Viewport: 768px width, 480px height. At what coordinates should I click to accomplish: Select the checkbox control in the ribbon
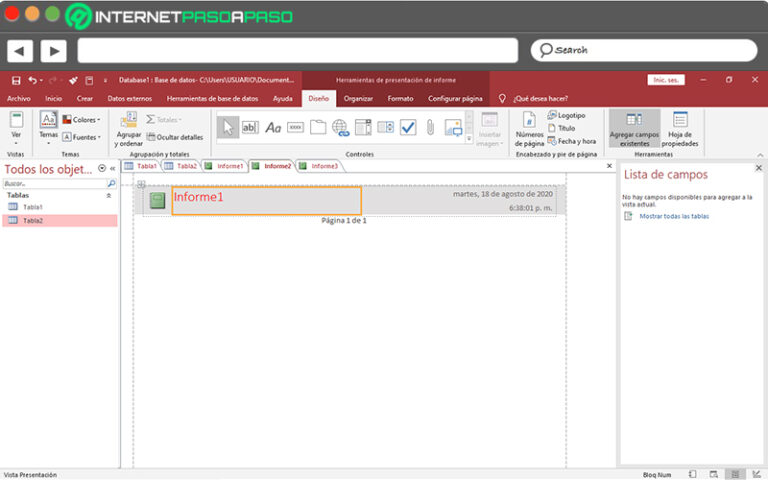(x=408, y=127)
